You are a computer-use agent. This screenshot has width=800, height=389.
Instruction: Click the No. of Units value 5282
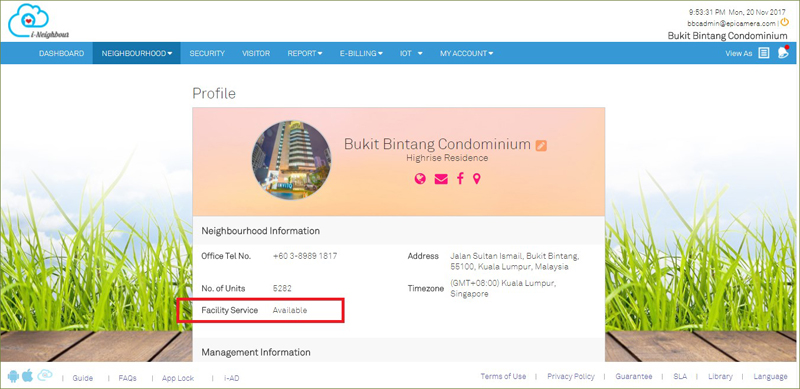click(282, 288)
